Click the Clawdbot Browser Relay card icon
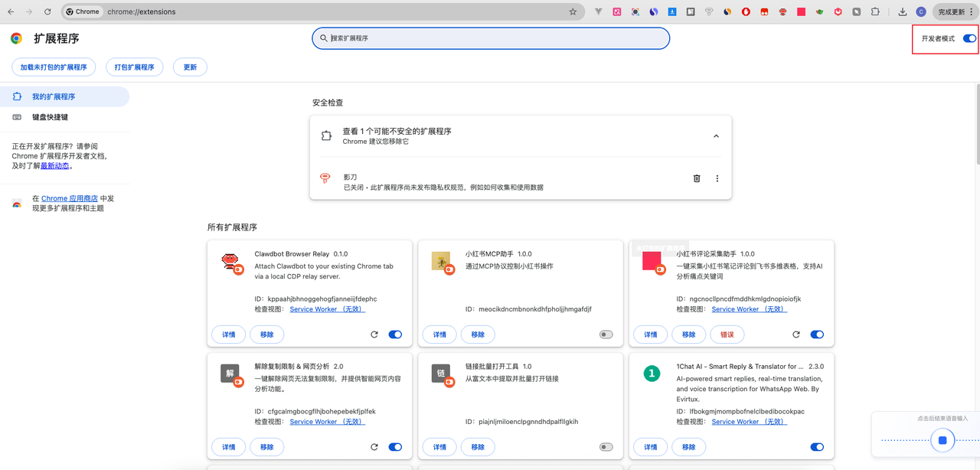Image resolution: width=980 pixels, height=470 pixels. pos(230,263)
